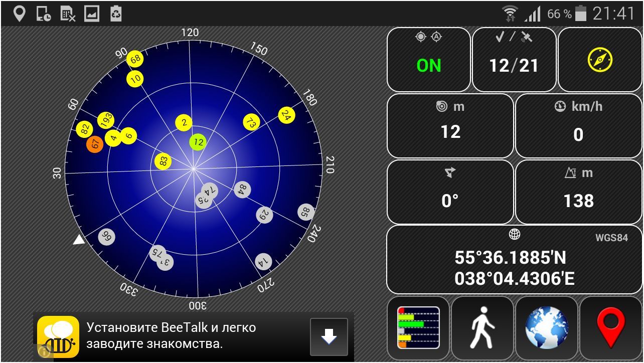Tap the Wi-Fi icon in status bar
Screen dimensions: 644x363
coord(510,14)
